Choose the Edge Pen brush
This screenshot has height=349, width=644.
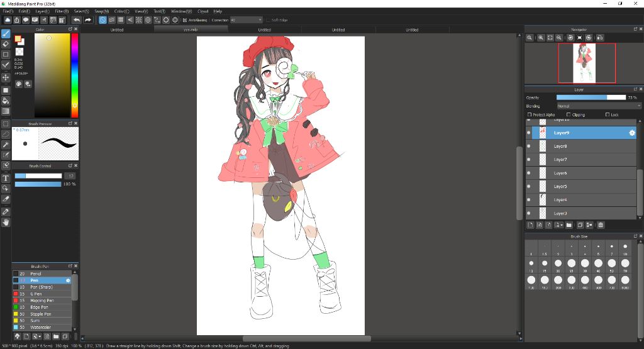click(x=42, y=307)
